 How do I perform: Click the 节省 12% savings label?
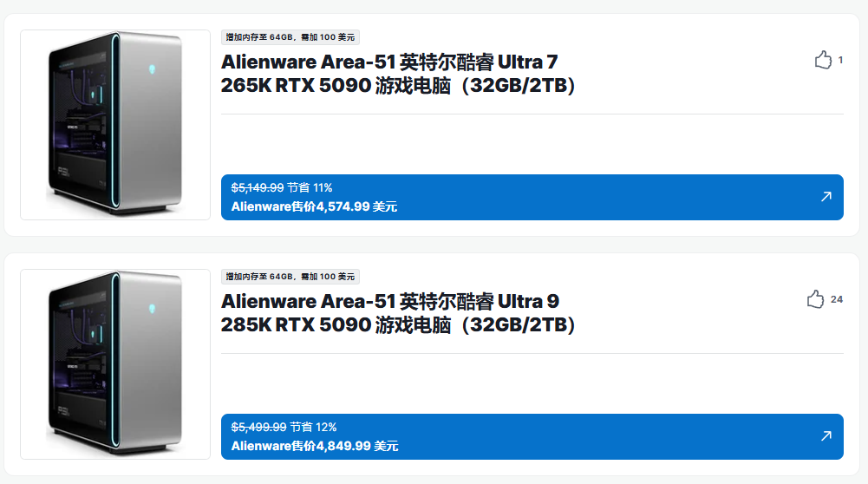click(313, 427)
